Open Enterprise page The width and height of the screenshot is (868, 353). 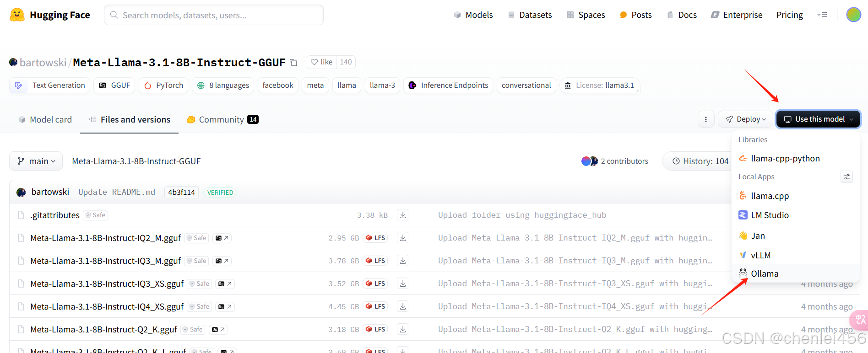[737, 15]
